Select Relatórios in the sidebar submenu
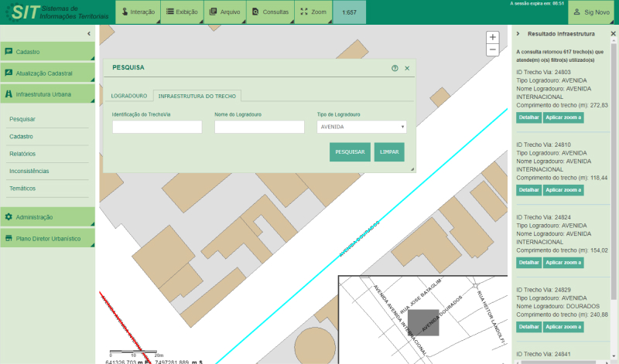Image resolution: width=619 pixels, height=364 pixels. 22,154
